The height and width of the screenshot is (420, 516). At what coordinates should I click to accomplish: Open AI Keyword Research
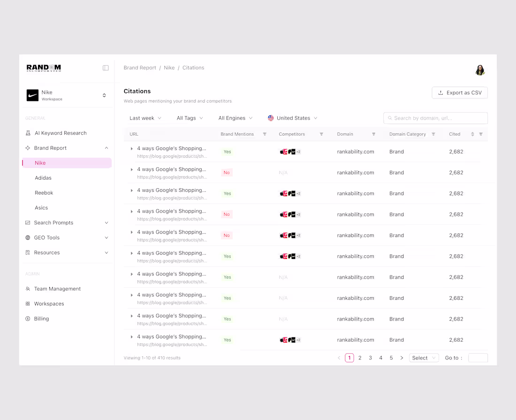pyautogui.click(x=61, y=133)
